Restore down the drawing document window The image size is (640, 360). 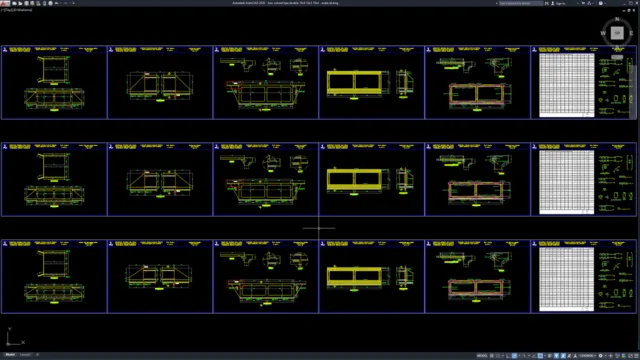(x=629, y=10)
